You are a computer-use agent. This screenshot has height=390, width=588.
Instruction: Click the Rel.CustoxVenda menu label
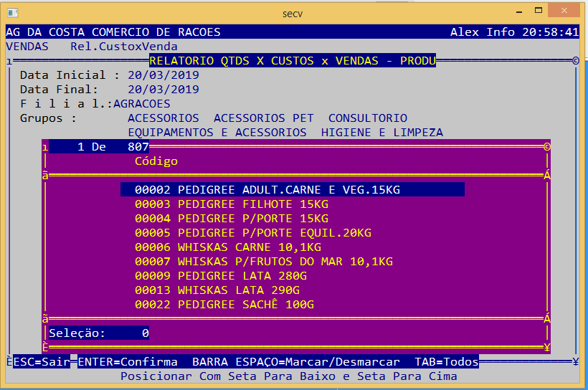coord(124,47)
